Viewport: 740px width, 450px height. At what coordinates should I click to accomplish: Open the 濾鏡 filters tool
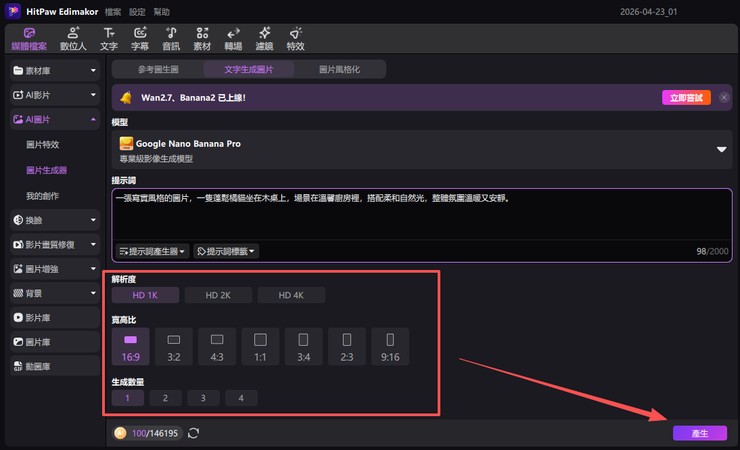point(264,39)
